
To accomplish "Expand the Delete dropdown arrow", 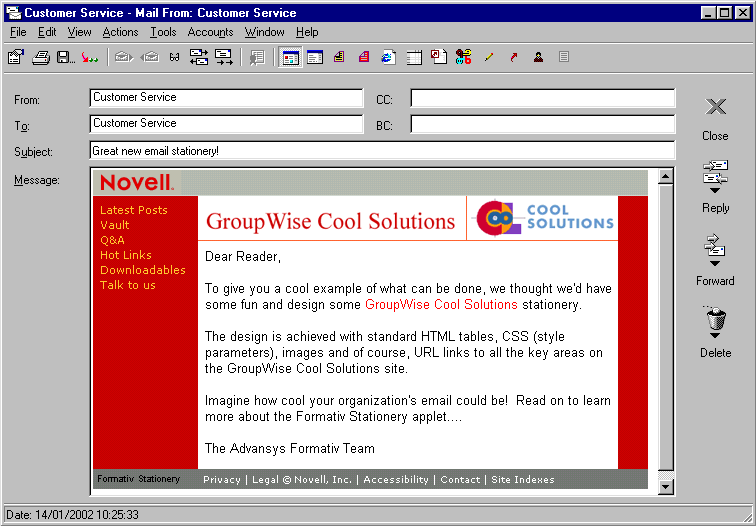I will 715,336.
